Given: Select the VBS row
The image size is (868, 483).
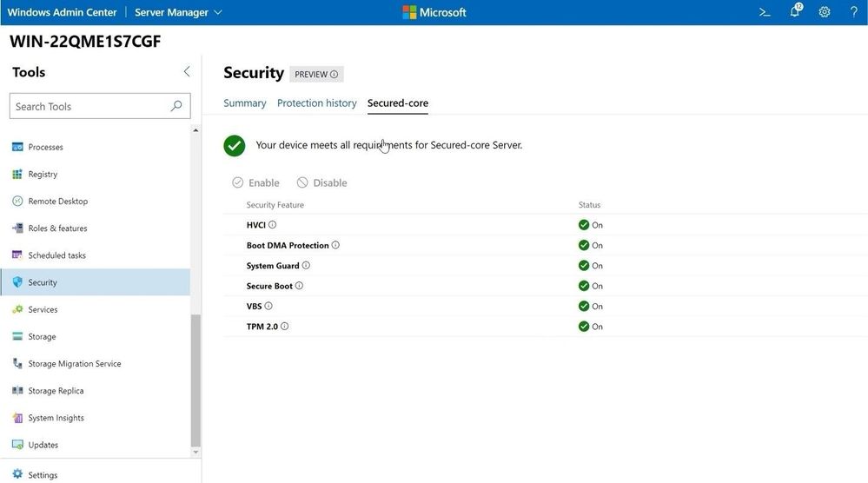Looking at the screenshot, I should click(x=546, y=306).
